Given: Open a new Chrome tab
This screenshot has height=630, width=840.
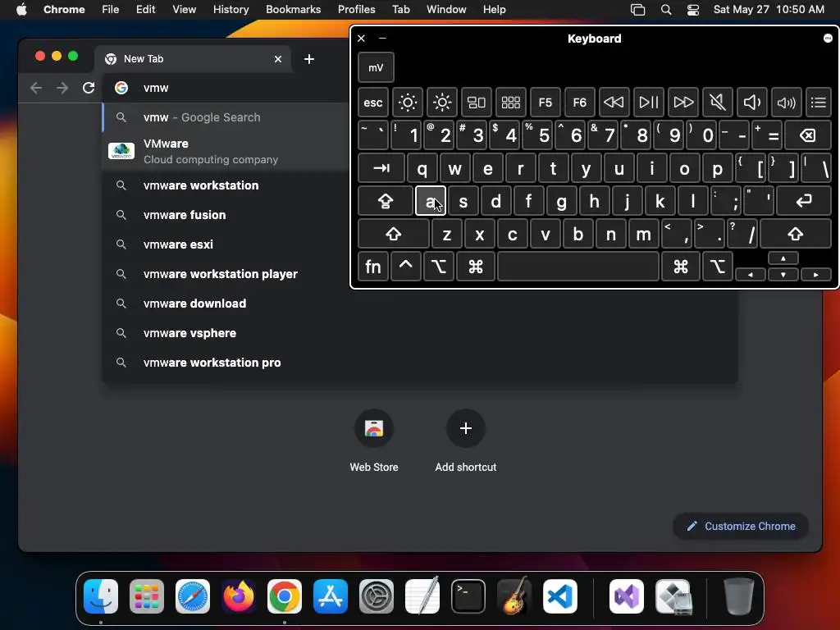Looking at the screenshot, I should pyautogui.click(x=309, y=59).
